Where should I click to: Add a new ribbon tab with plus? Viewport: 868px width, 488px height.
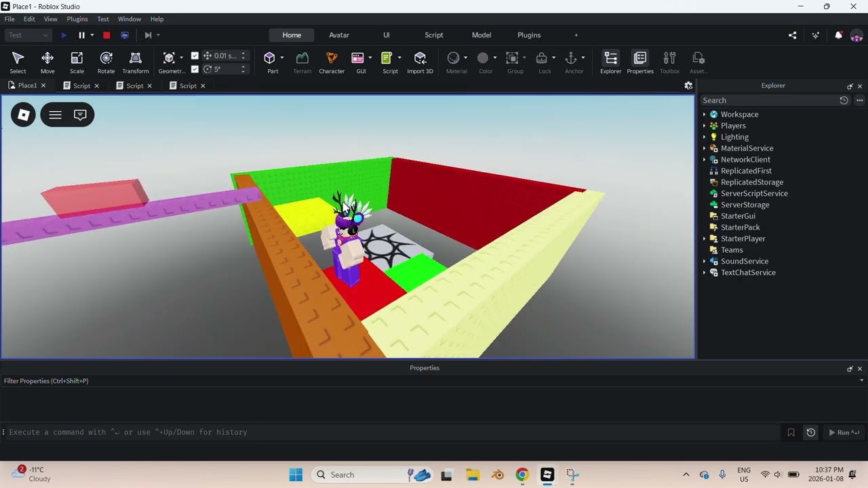tap(576, 35)
